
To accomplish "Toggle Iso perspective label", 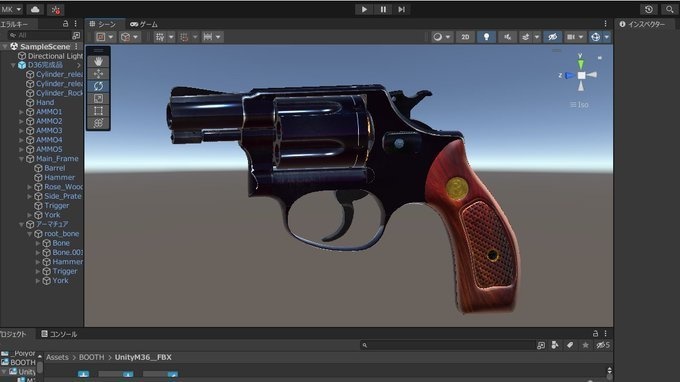I will coord(579,104).
